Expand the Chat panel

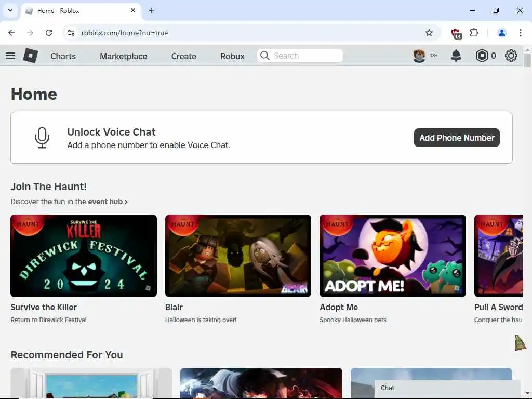[447, 388]
